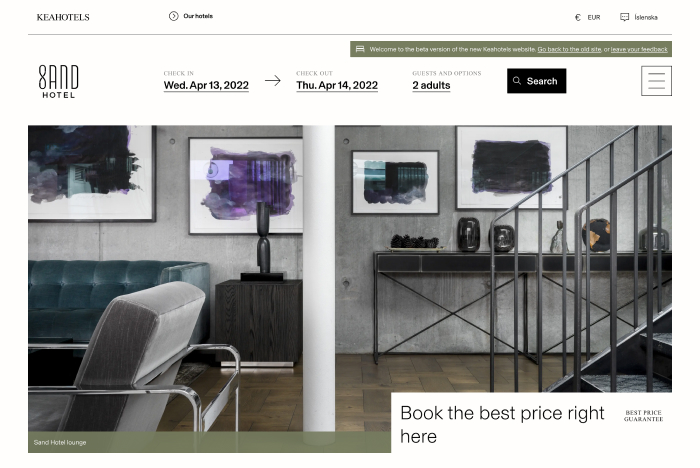Image resolution: width=700 pixels, height=468 pixels.
Task: Open the Our hotels menu
Action: (198, 16)
